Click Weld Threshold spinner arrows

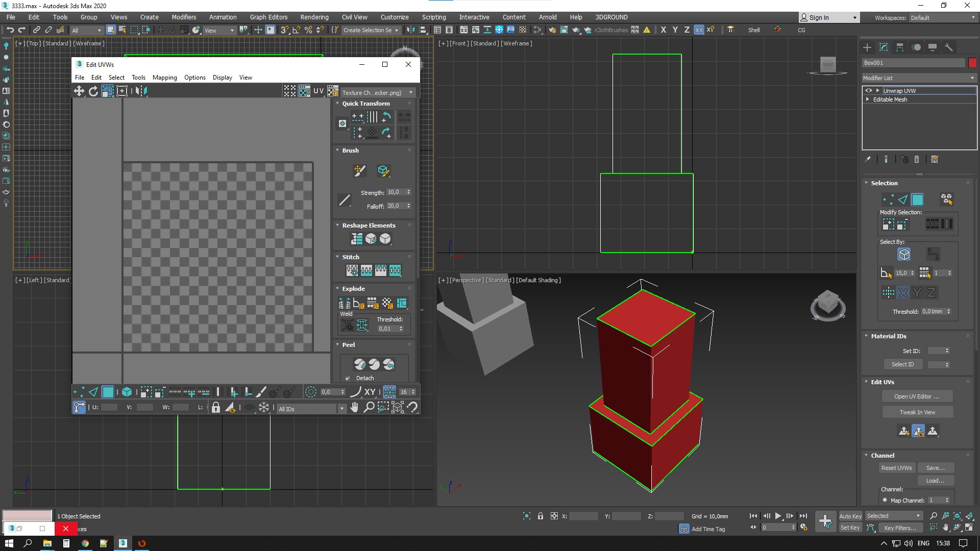[x=401, y=329]
